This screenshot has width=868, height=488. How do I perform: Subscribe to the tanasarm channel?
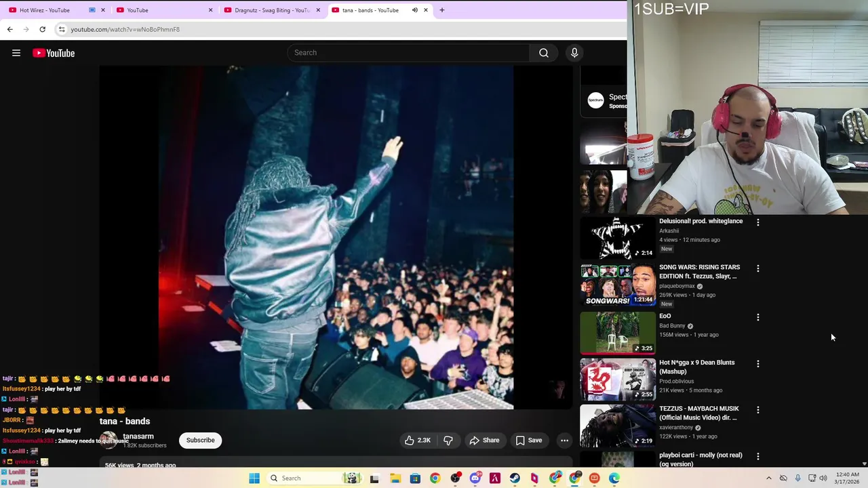tap(201, 441)
